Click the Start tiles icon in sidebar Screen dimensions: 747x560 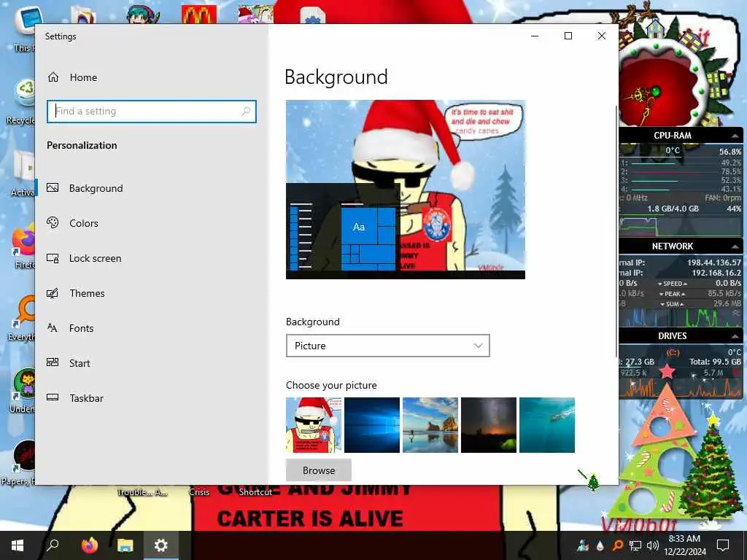pos(53,362)
